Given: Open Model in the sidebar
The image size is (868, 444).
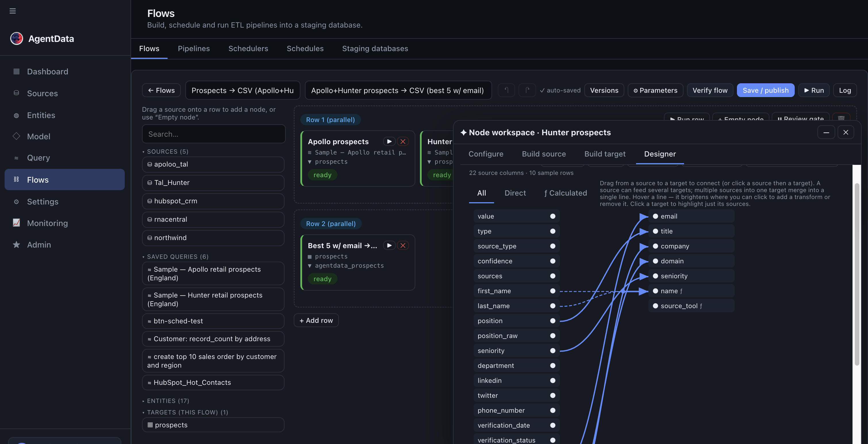Looking at the screenshot, I should [x=65, y=136].
